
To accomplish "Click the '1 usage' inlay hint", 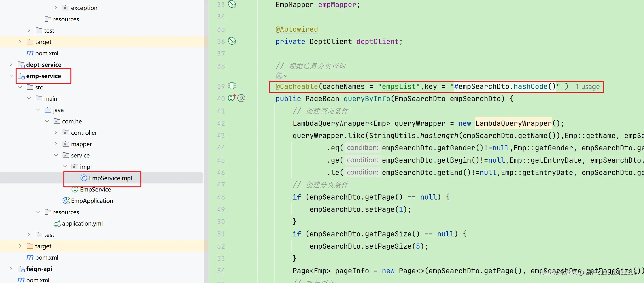I will pyautogui.click(x=587, y=87).
